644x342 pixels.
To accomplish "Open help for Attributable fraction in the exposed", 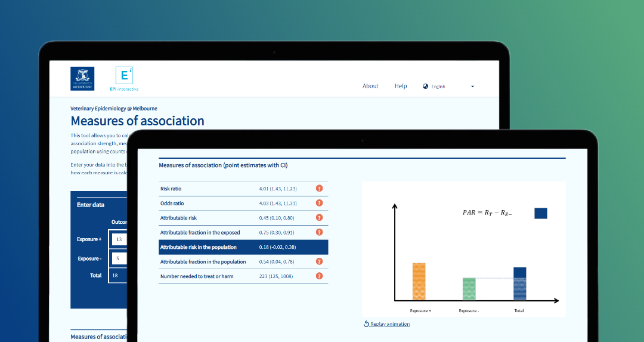I will (319, 232).
